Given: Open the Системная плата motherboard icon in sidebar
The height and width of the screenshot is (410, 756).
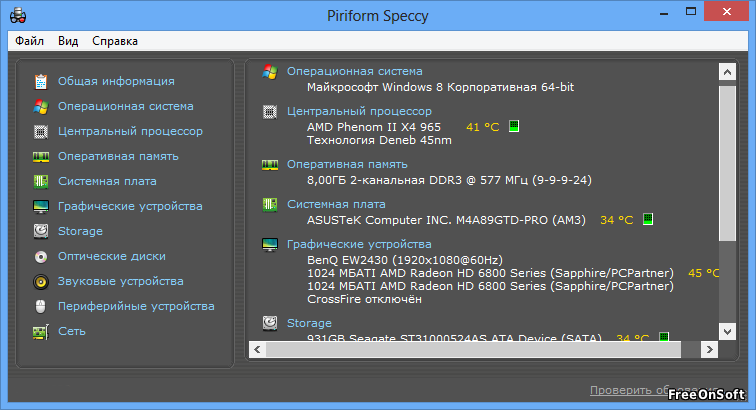Looking at the screenshot, I should (41, 182).
